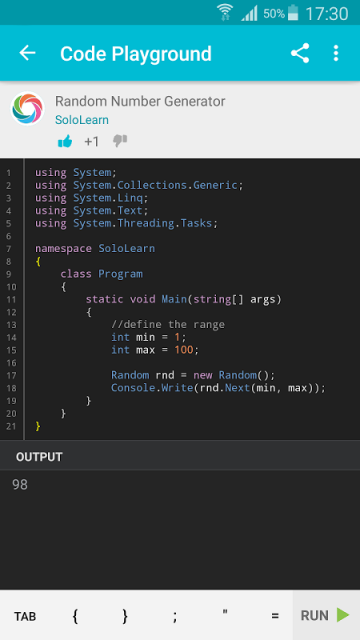
Task: Place cursor on 'int max = 100;' line
Action: (155, 350)
